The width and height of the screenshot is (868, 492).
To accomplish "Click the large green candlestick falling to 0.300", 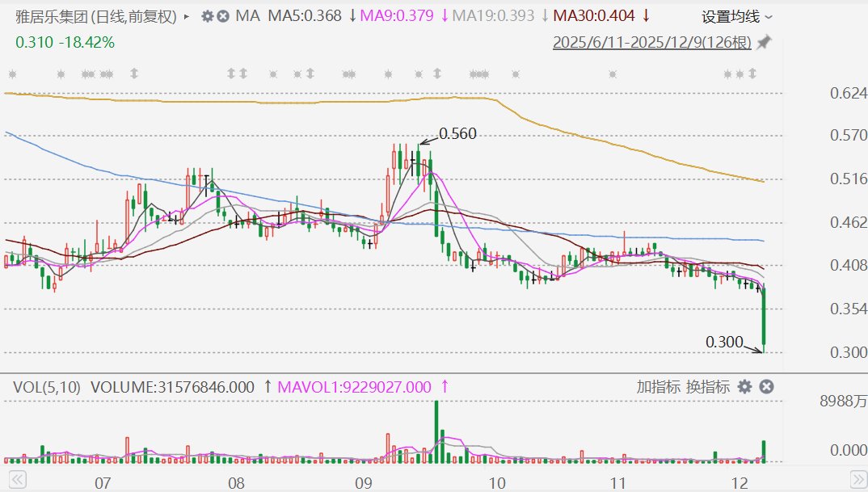I will (764, 318).
